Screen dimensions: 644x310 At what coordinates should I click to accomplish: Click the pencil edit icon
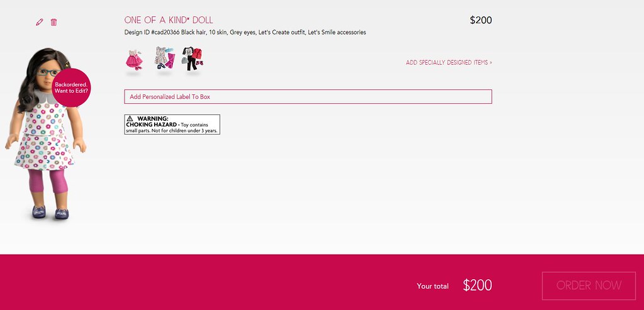coord(40,22)
